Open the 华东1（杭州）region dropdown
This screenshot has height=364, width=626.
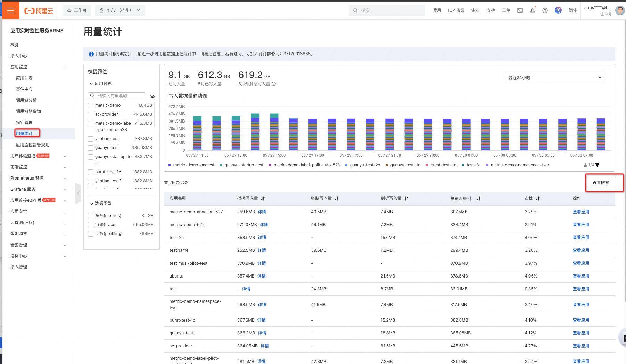coord(120,10)
